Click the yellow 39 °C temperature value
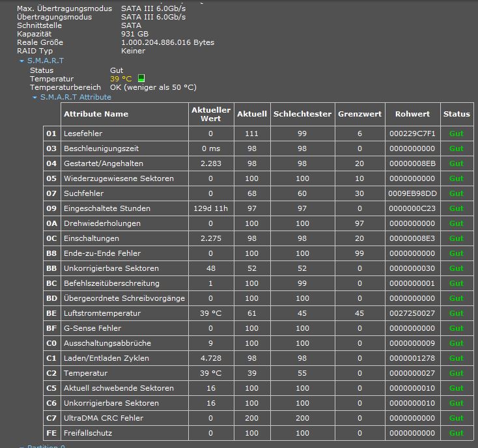478x448 pixels. click(121, 79)
